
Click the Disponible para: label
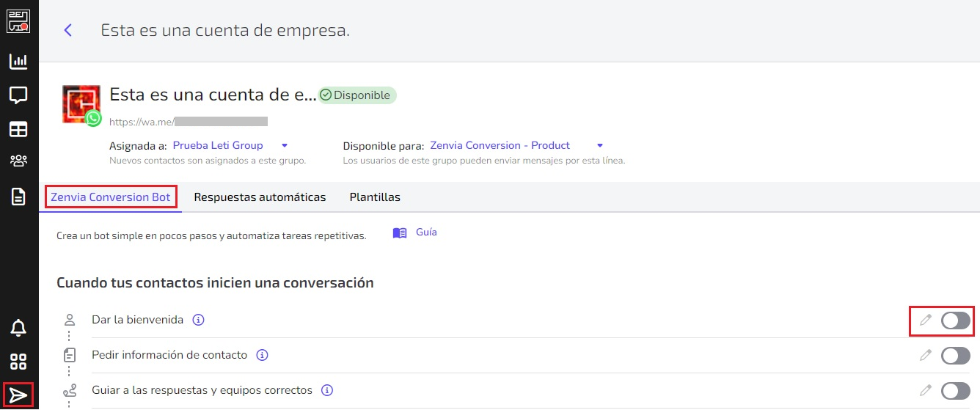point(384,145)
